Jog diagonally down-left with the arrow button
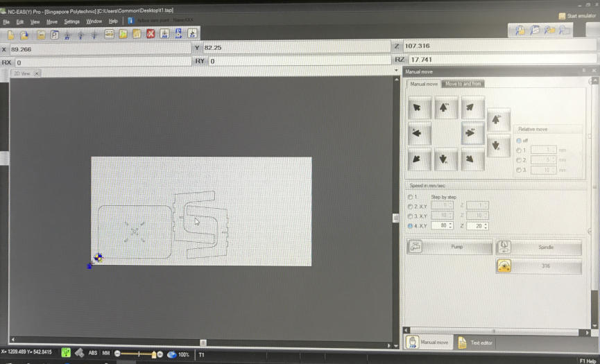This screenshot has width=600, height=364. click(420, 159)
